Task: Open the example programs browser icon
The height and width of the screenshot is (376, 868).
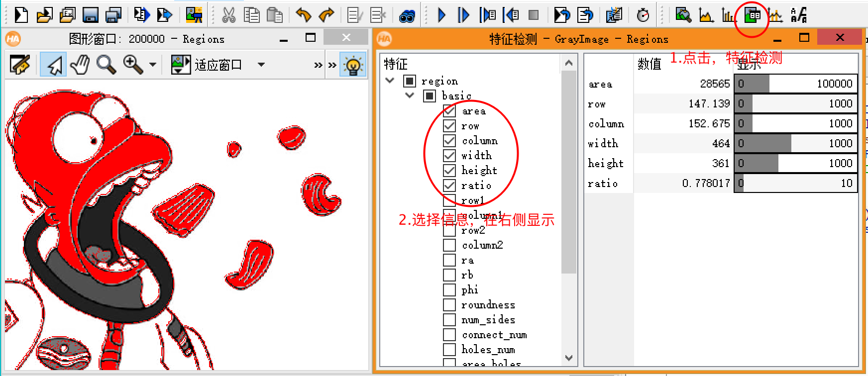Action: point(67,15)
